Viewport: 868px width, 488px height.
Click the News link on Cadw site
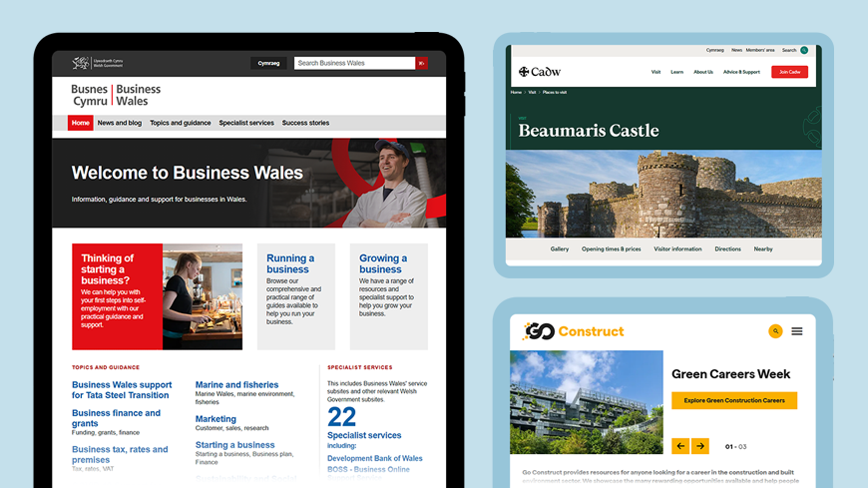click(736, 51)
